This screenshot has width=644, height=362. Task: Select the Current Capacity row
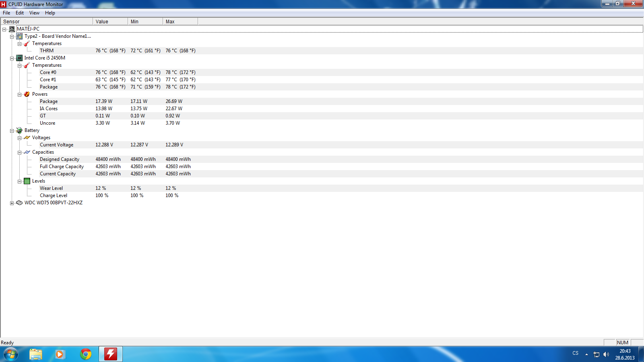[322, 174]
